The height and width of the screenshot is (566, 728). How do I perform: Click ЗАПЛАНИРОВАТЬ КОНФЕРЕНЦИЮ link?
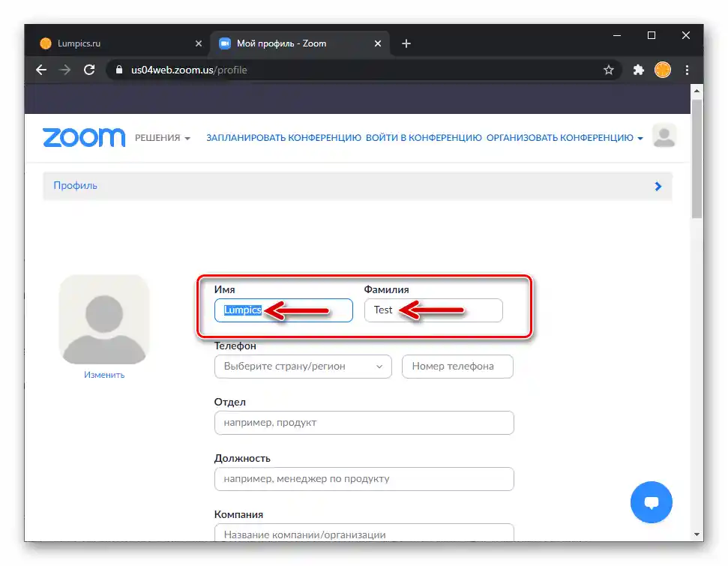pyautogui.click(x=283, y=138)
